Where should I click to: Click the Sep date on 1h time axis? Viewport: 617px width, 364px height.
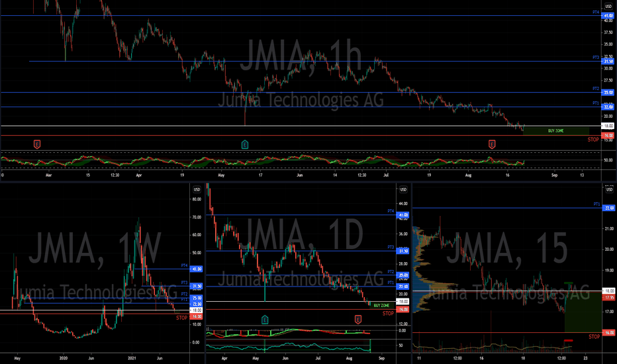pos(554,175)
